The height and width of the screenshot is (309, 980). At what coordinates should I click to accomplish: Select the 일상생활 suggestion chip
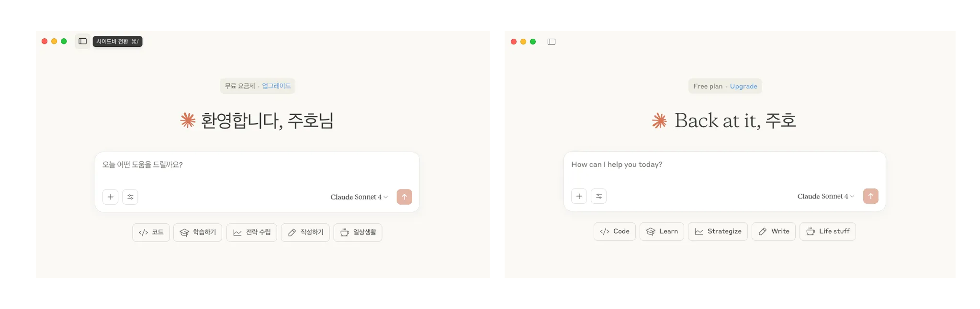(x=358, y=232)
